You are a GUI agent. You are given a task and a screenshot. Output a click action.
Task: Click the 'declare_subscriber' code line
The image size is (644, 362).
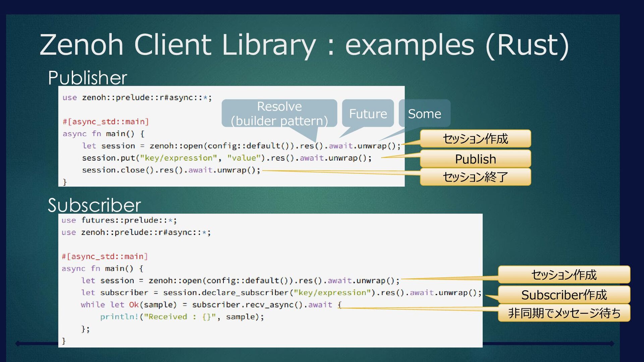tap(281, 293)
